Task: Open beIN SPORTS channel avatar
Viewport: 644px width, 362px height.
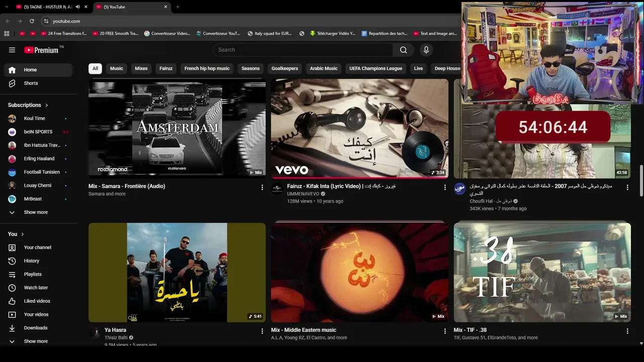Action: pyautogui.click(x=12, y=132)
